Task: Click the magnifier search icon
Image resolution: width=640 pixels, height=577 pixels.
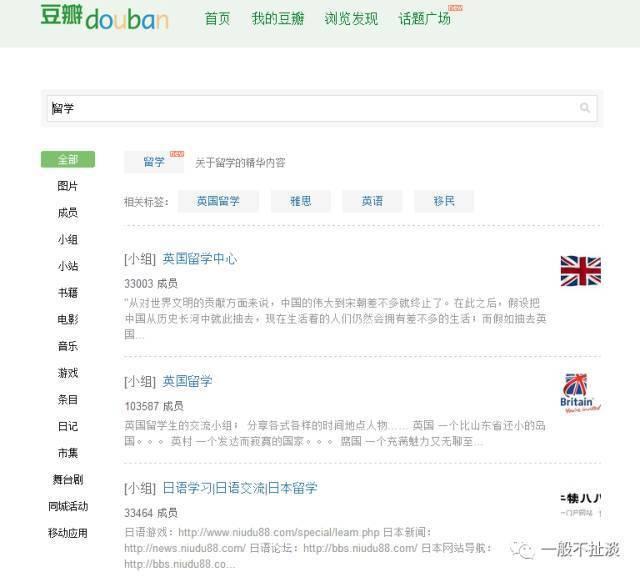Action: 584,108
